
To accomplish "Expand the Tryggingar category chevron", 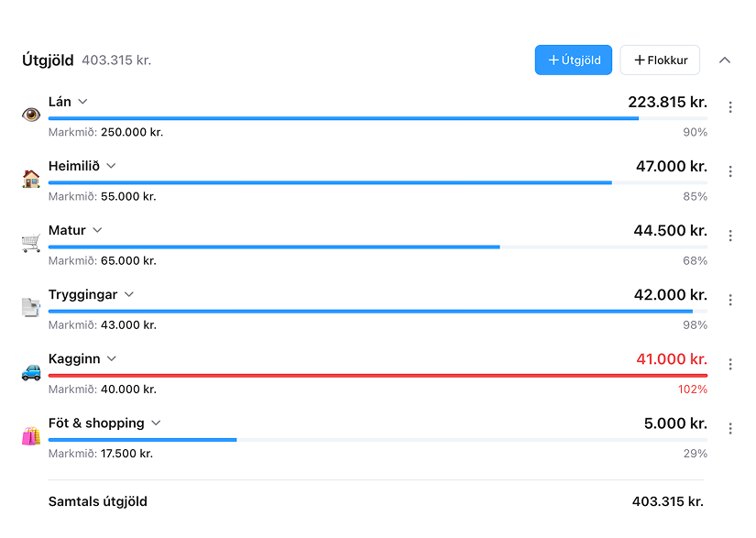I will (x=129, y=294).
